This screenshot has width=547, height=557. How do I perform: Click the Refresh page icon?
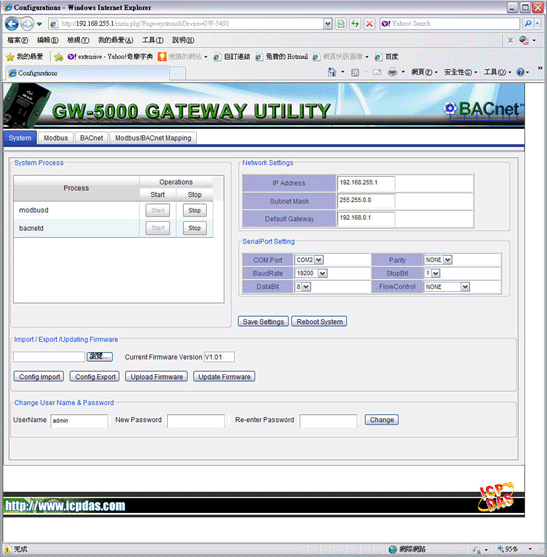[x=355, y=24]
